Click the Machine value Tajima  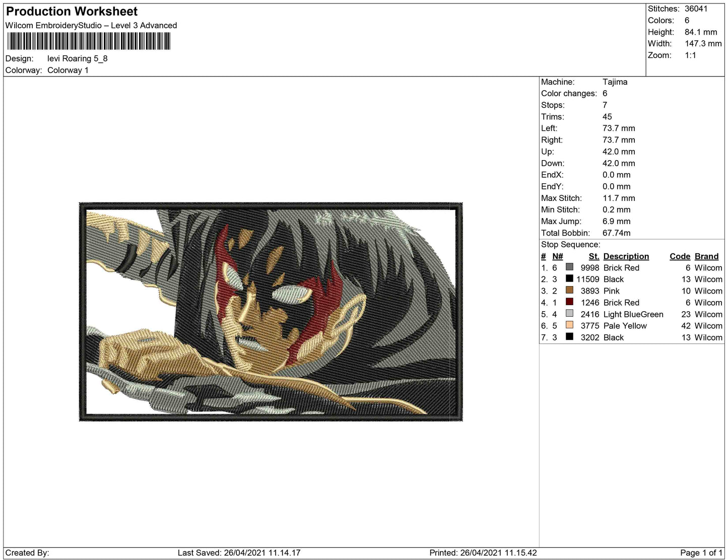point(615,82)
